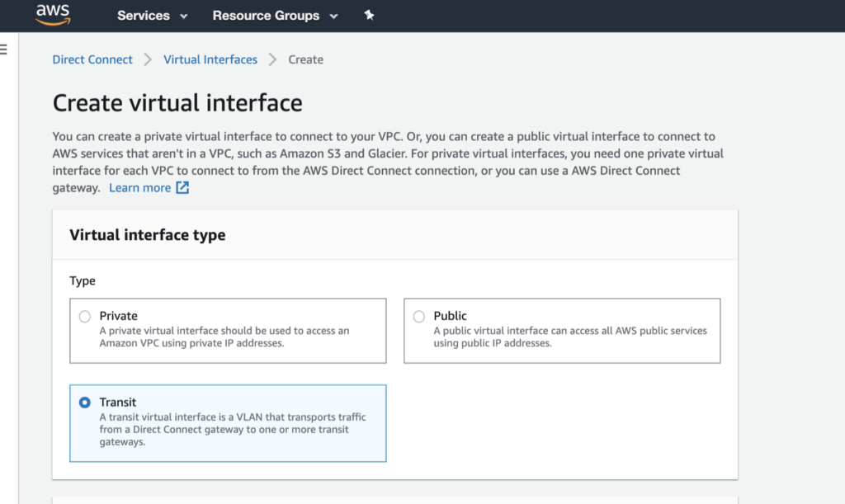Select the Public virtual interface radio button

coord(419,316)
